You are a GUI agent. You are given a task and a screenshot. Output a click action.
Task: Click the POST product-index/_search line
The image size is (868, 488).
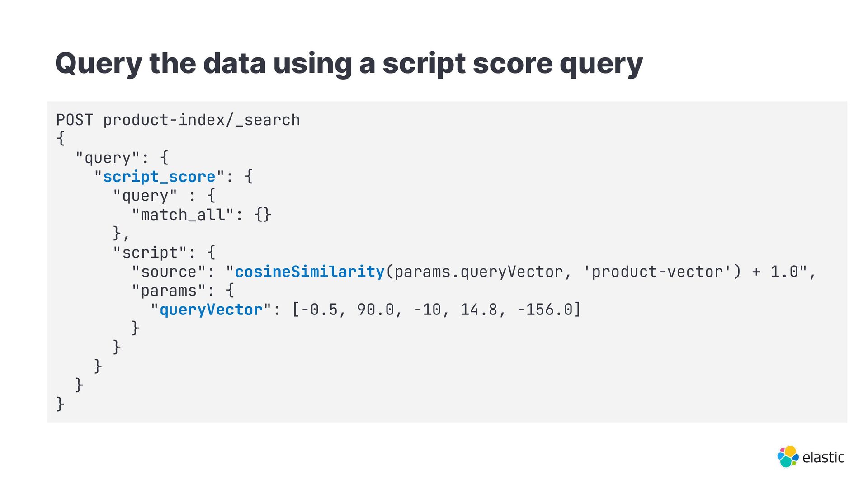tap(178, 120)
